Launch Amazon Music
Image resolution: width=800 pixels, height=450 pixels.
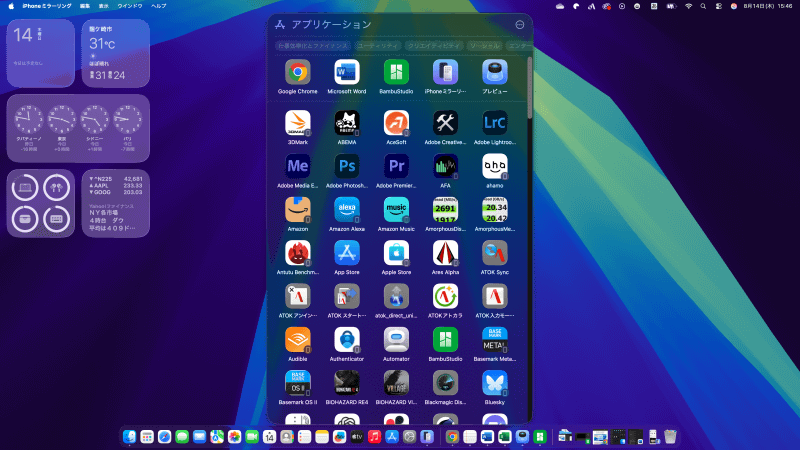point(396,210)
